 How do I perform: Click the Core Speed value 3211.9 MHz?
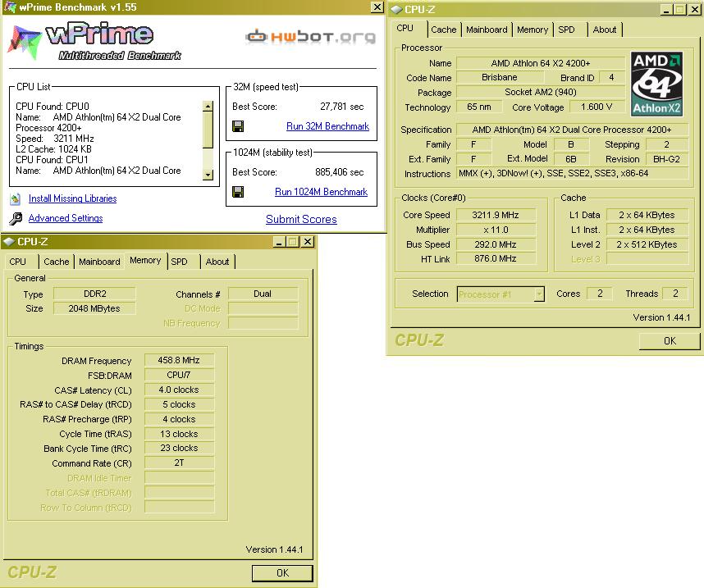(496, 215)
